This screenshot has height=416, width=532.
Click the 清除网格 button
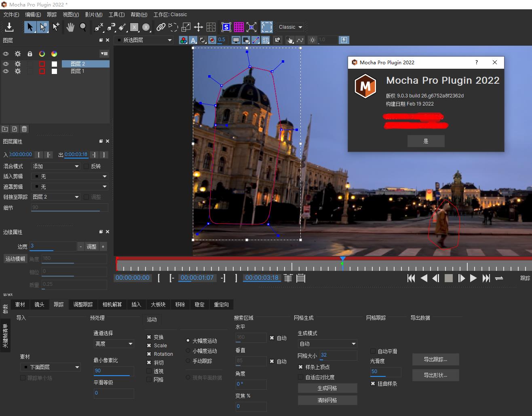(327, 400)
